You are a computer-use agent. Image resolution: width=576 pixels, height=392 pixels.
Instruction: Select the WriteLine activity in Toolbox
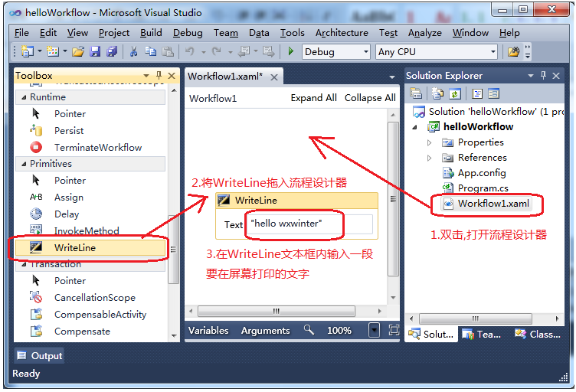[90, 248]
